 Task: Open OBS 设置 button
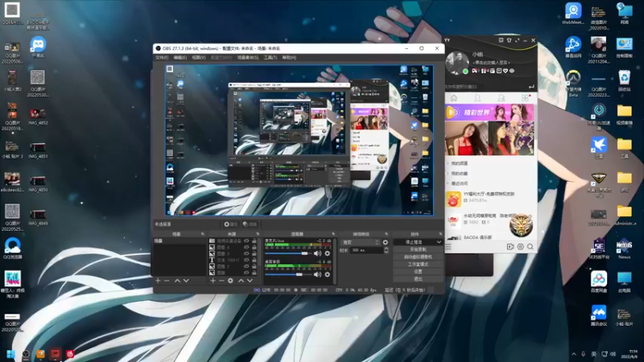(418, 272)
